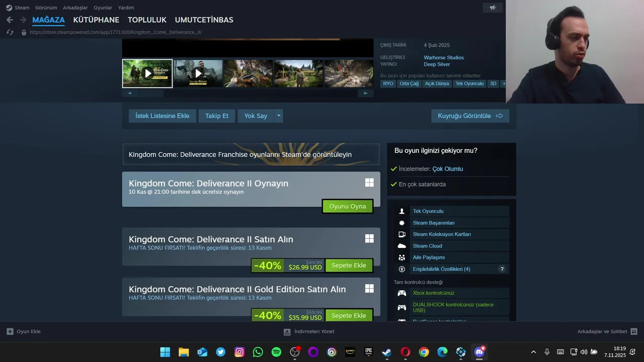
Task: Select the Orta Çağ tag
Action: click(x=409, y=83)
